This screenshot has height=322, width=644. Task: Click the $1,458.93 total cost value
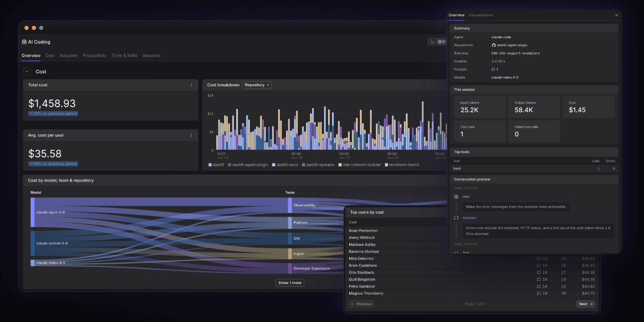(52, 103)
